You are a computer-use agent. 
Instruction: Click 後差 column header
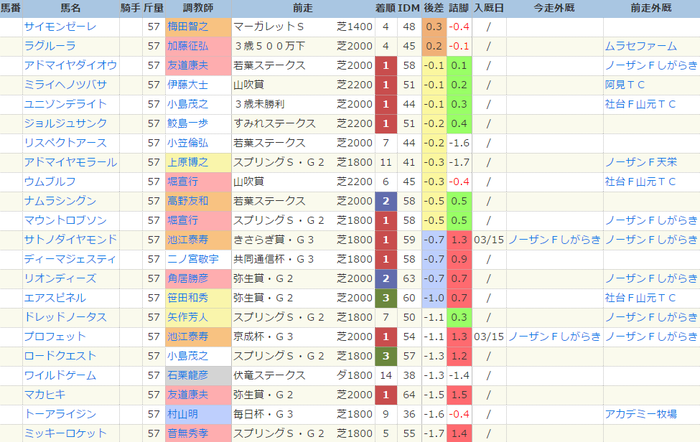433,8
